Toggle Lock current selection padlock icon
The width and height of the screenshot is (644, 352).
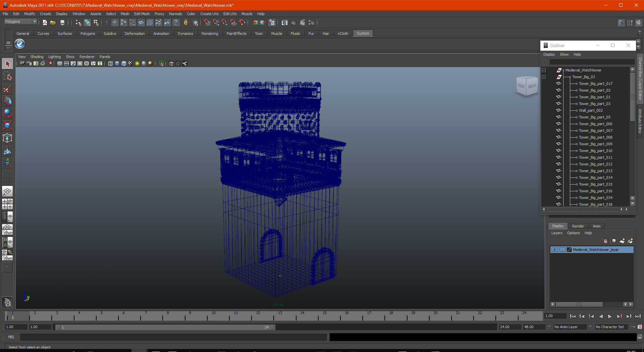[185, 22]
